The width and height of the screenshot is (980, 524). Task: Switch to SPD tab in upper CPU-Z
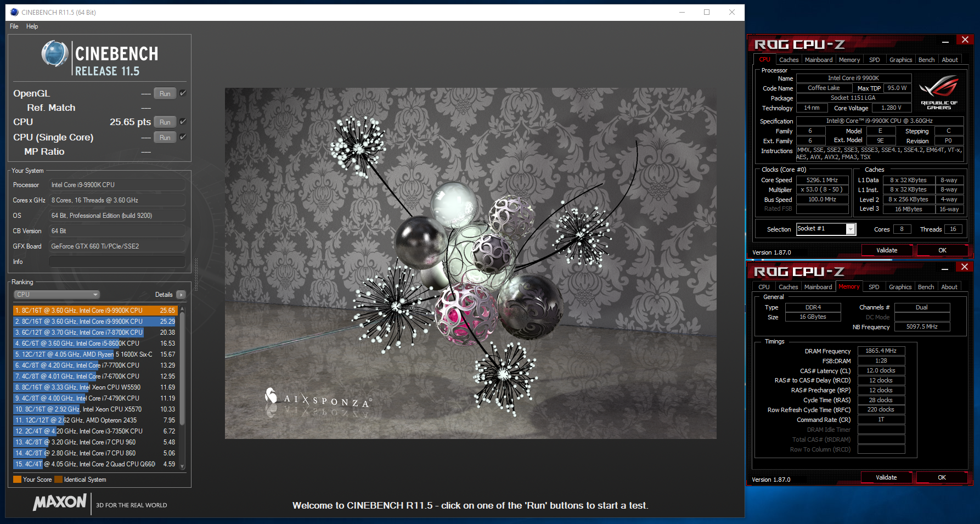(875, 60)
